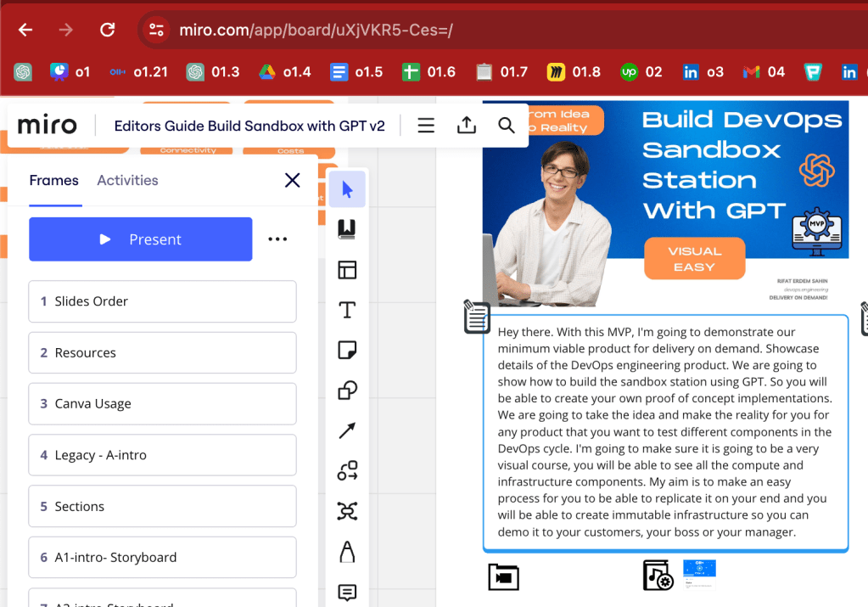Select the A1-intro- Storyboard frame
868x607 pixels.
(x=162, y=557)
